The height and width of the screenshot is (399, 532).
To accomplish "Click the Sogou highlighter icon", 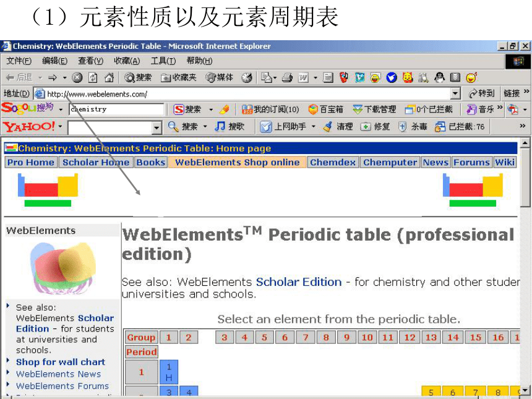I will (225, 109).
